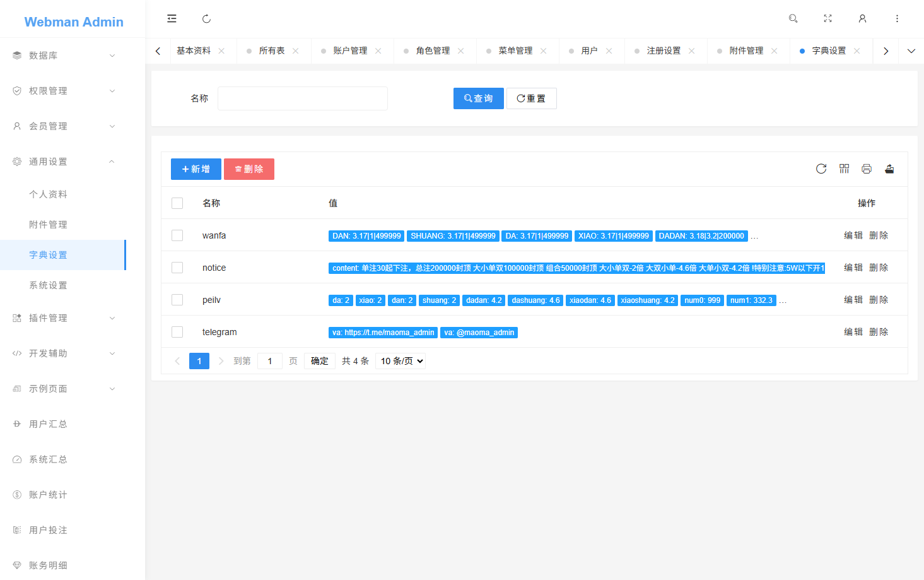The width and height of the screenshot is (924, 580).
Task: Open 系统设置 in sidebar
Action: pyautogui.click(x=48, y=285)
